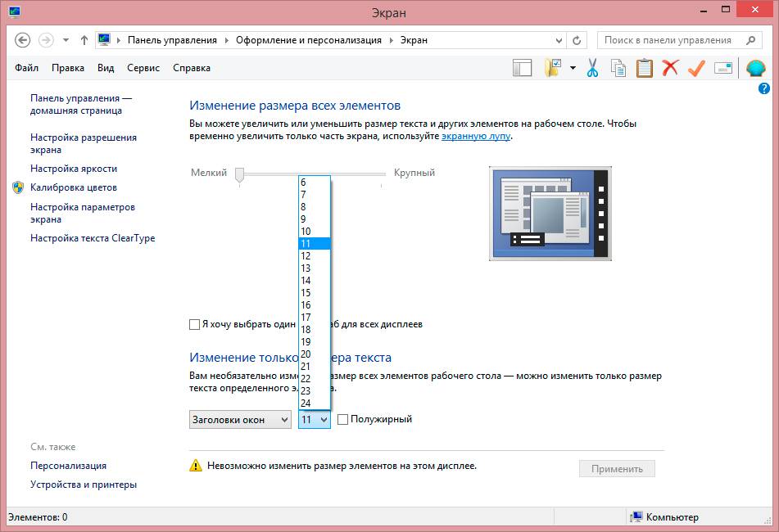The height and width of the screenshot is (532, 779).
Task: Open the Справка menu
Action: (x=192, y=68)
